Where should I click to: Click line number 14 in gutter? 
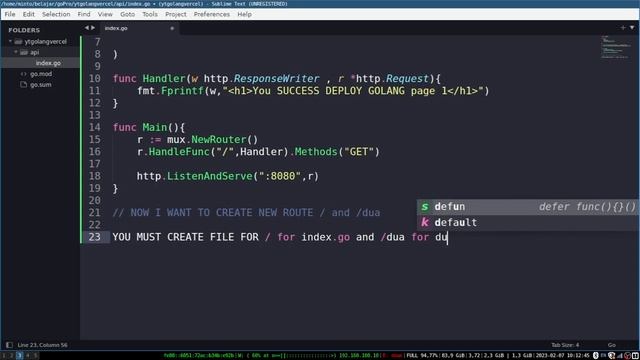[x=95, y=127]
